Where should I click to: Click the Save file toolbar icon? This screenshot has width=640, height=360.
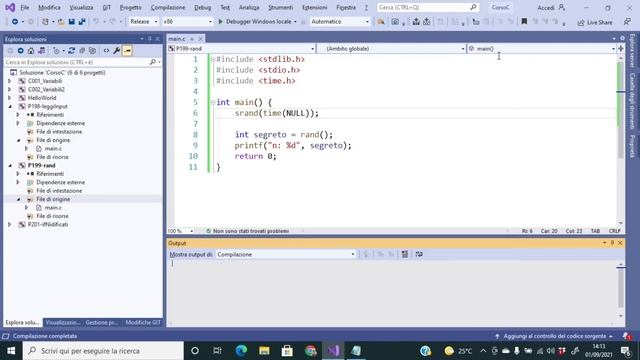(71, 22)
